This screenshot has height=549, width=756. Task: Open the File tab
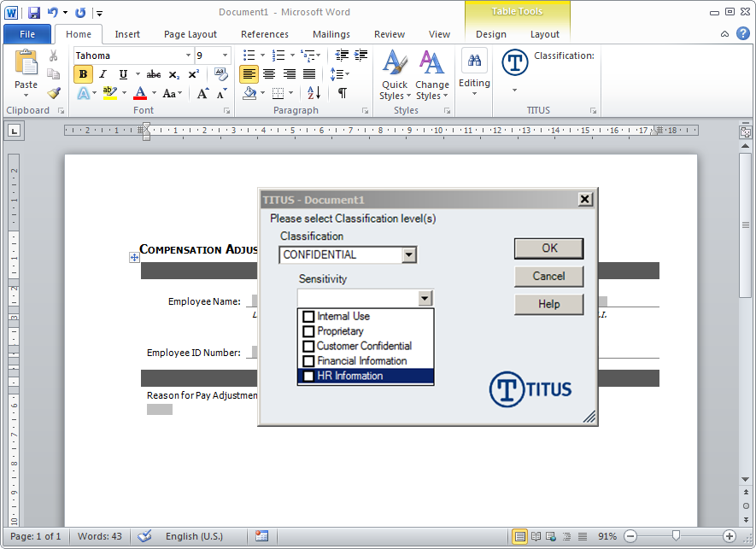coord(27,34)
